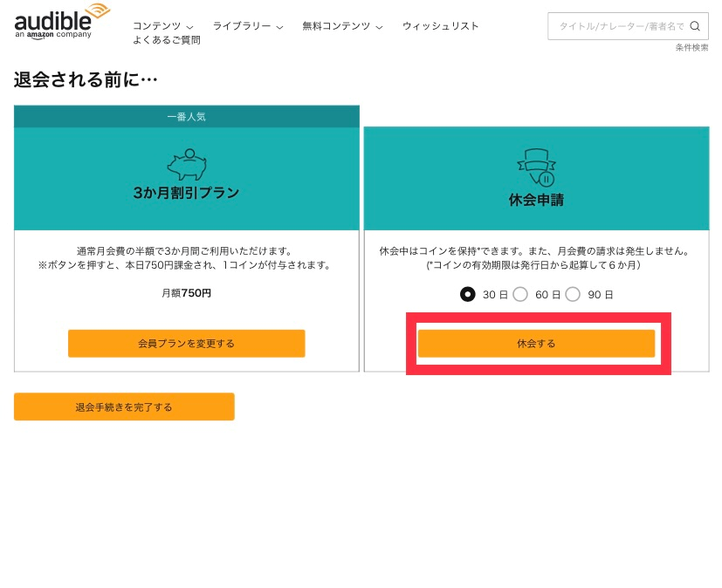This screenshot has width=722, height=588.
Task: Click 退会手続きを完了する button
Action: point(124,407)
